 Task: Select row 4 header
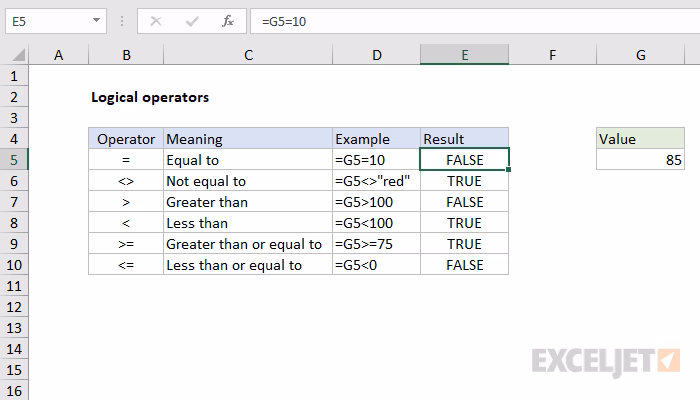click(x=14, y=139)
